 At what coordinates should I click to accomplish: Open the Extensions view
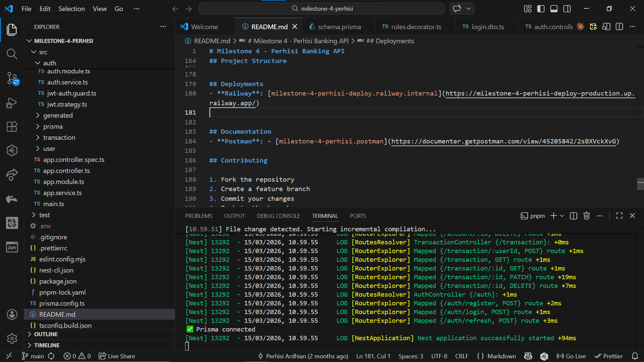(12, 127)
